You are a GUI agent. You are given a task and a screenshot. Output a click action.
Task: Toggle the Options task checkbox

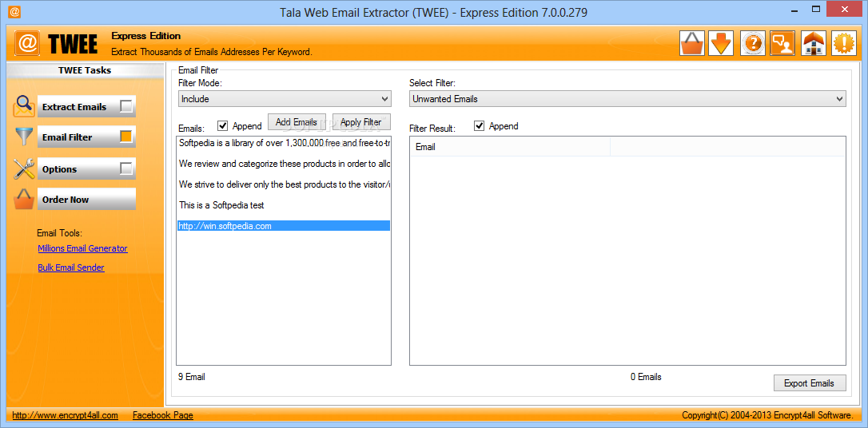[126, 168]
